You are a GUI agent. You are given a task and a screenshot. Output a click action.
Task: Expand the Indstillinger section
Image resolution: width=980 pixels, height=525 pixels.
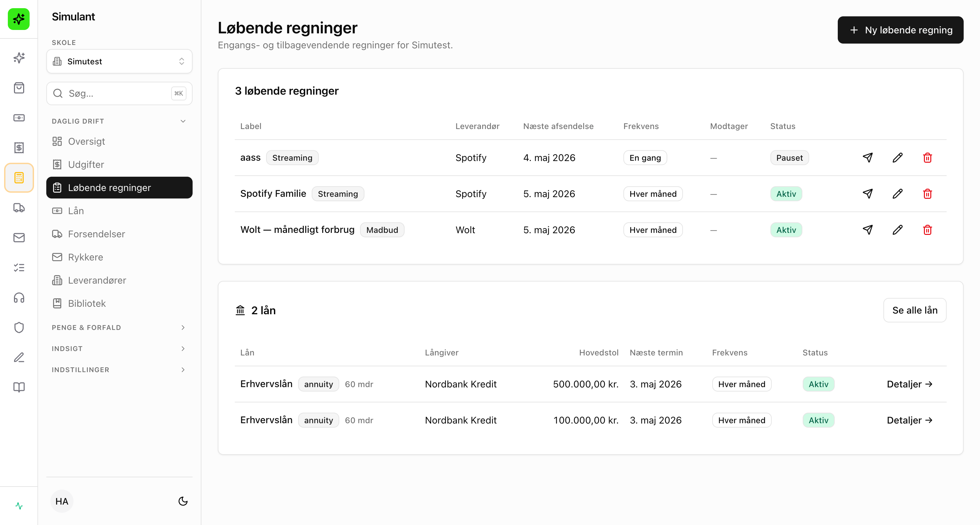pyautogui.click(x=119, y=370)
